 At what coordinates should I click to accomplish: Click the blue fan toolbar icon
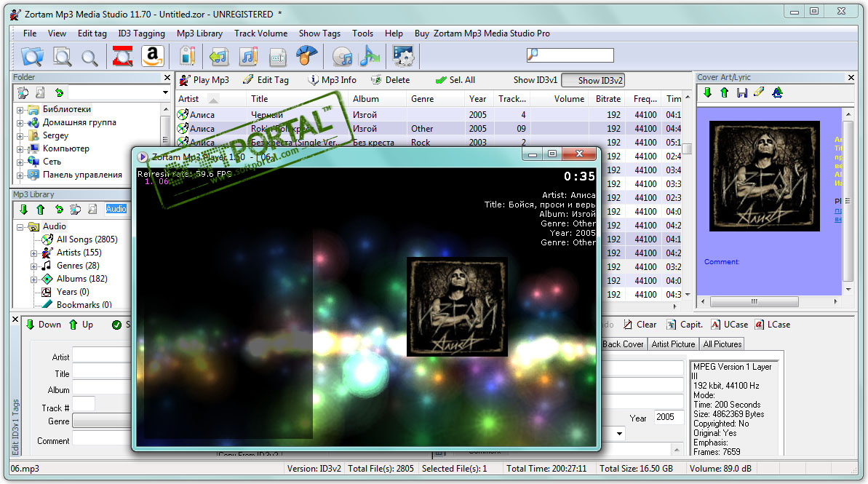pos(307,56)
